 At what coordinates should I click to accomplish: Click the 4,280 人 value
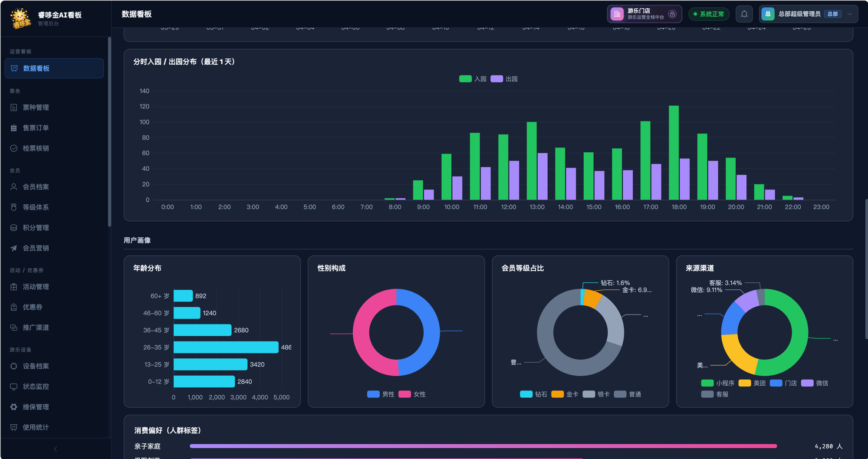tap(829, 446)
